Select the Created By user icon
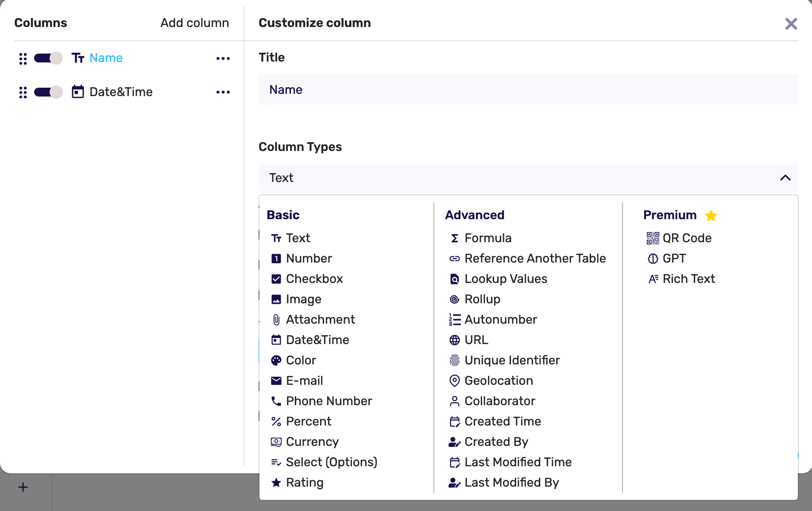The height and width of the screenshot is (511, 812). [x=455, y=442]
